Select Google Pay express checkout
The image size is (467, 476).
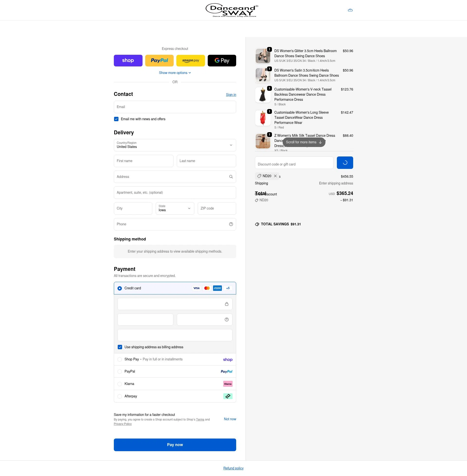click(222, 60)
